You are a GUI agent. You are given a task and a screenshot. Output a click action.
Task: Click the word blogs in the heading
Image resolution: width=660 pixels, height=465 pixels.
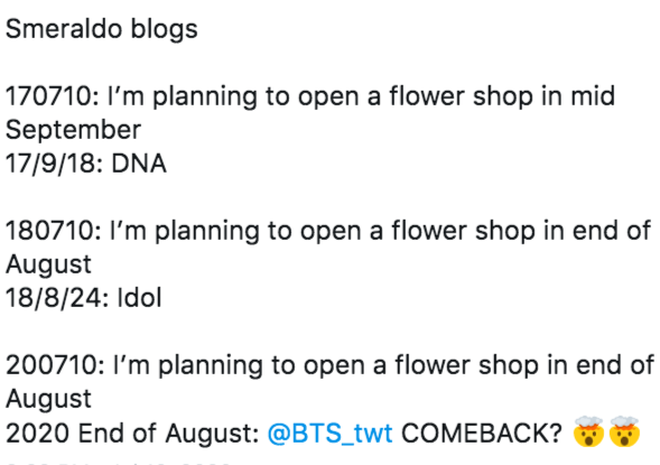click(164, 29)
